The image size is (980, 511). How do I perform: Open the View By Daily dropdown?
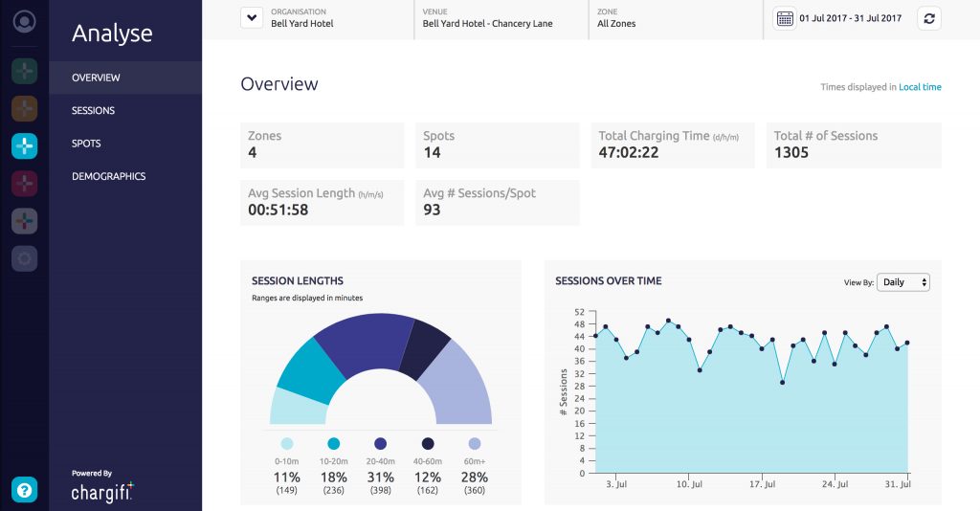pos(903,282)
